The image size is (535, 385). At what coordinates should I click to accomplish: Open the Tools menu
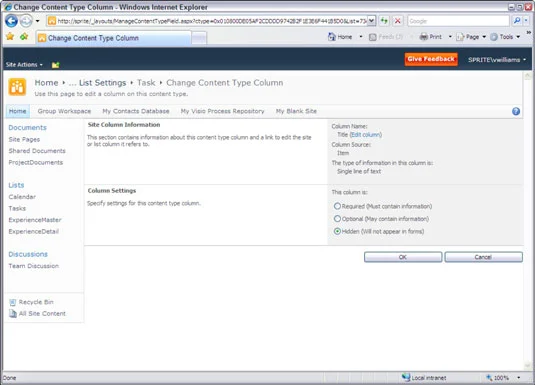coord(505,37)
